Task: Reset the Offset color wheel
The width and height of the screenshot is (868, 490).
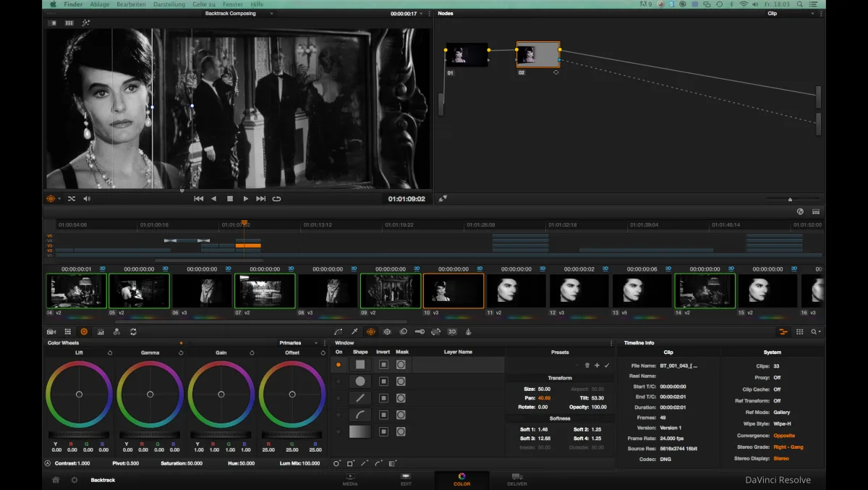Action: 323,352
